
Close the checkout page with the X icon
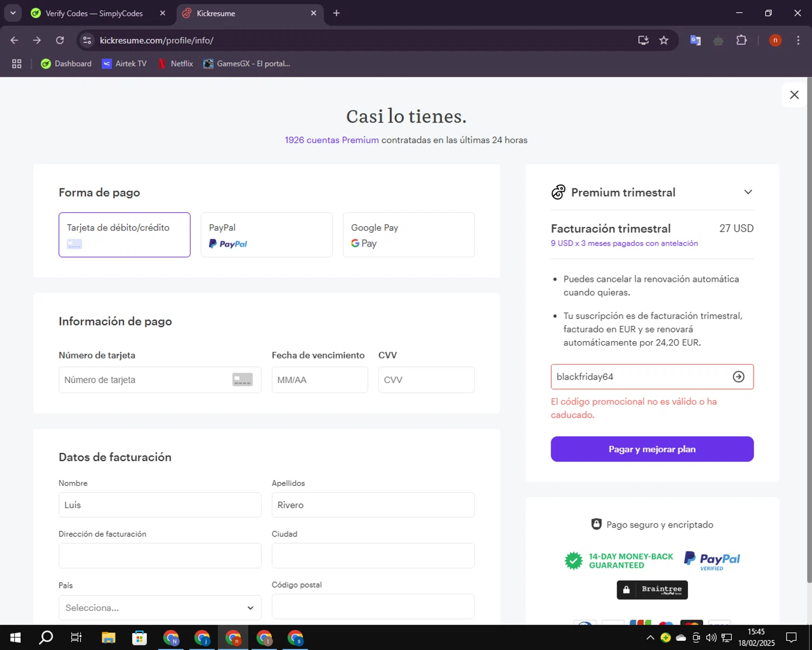(794, 95)
